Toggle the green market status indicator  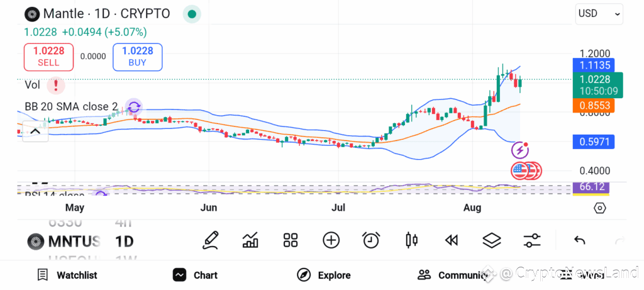pyautogui.click(x=192, y=14)
